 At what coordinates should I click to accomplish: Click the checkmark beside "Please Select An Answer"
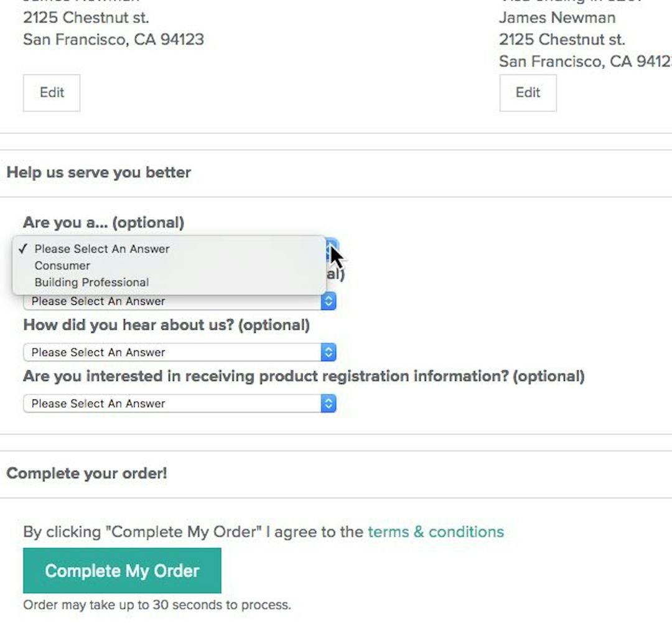tap(23, 249)
